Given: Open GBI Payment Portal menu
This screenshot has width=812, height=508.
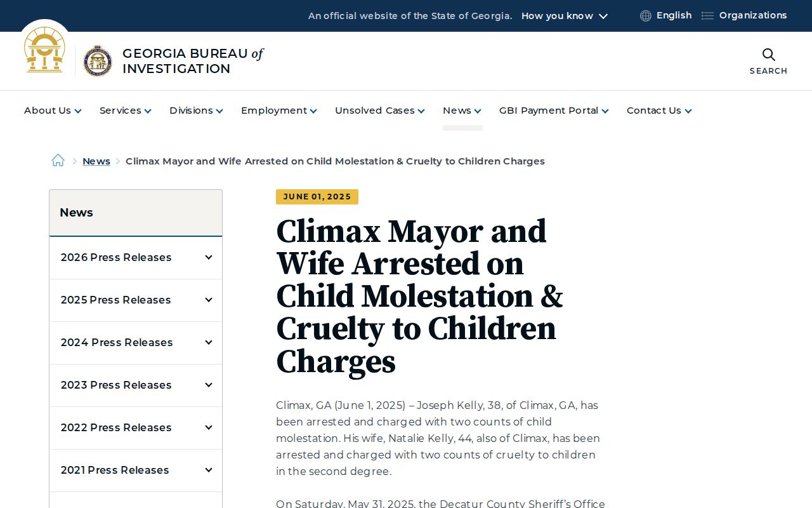Looking at the screenshot, I should (x=554, y=110).
